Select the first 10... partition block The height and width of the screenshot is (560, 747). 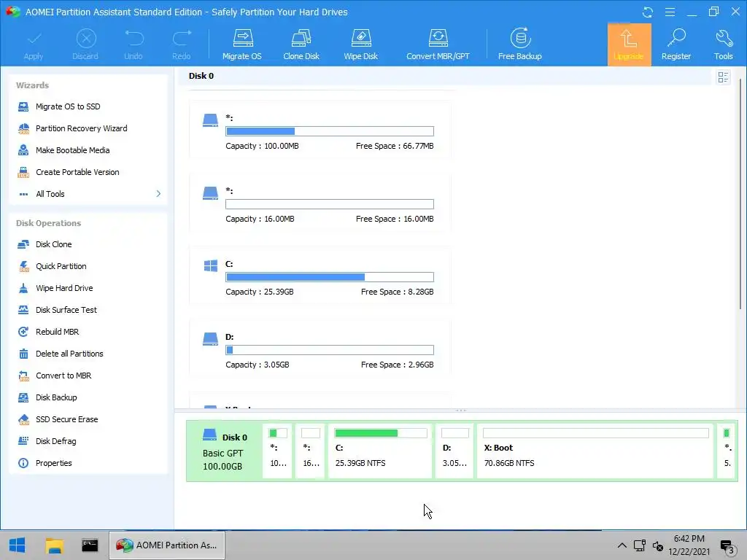click(x=278, y=451)
